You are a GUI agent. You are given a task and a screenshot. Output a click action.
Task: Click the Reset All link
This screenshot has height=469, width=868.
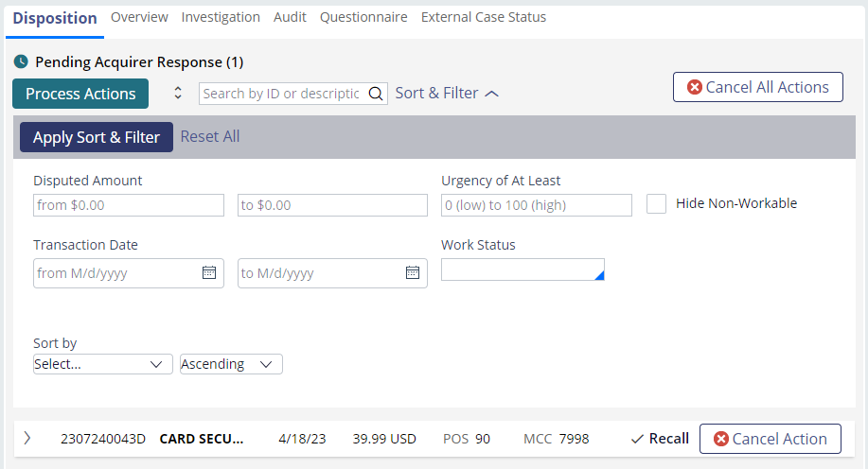(210, 136)
